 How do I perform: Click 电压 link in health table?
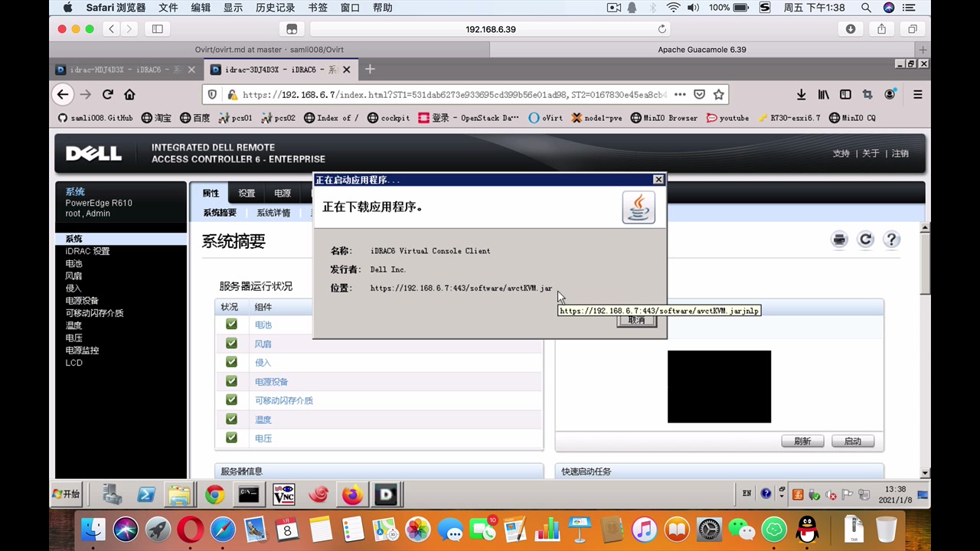[263, 439]
